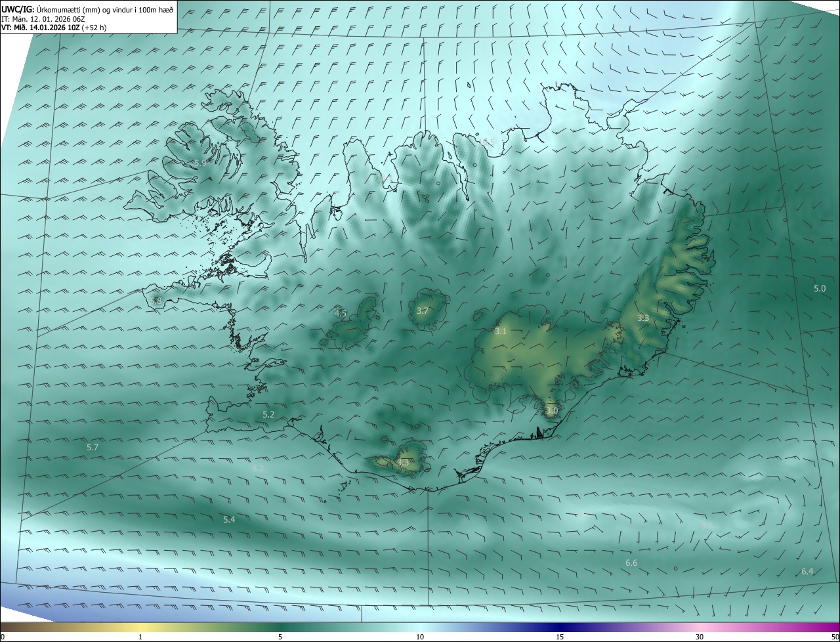840x642 pixels.
Task: Click the 5.0 value east of Iceland
Action: point(820,288)
